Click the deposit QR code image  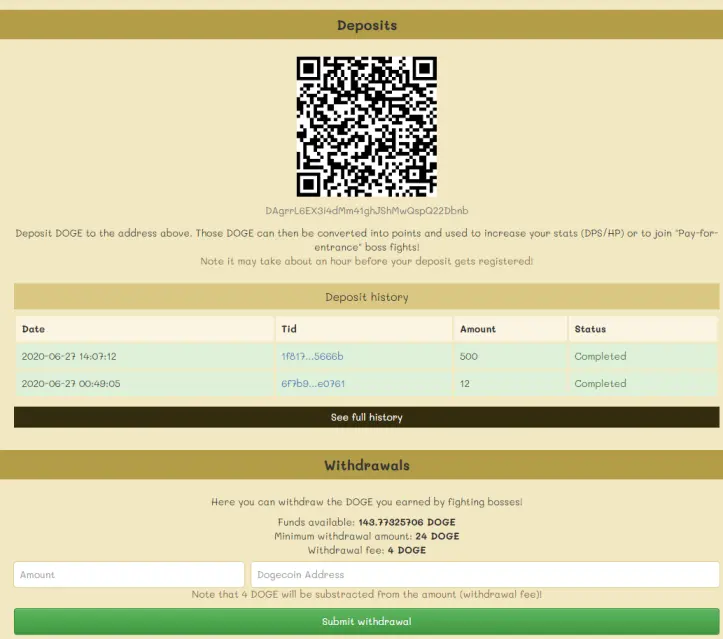[367, 127]
